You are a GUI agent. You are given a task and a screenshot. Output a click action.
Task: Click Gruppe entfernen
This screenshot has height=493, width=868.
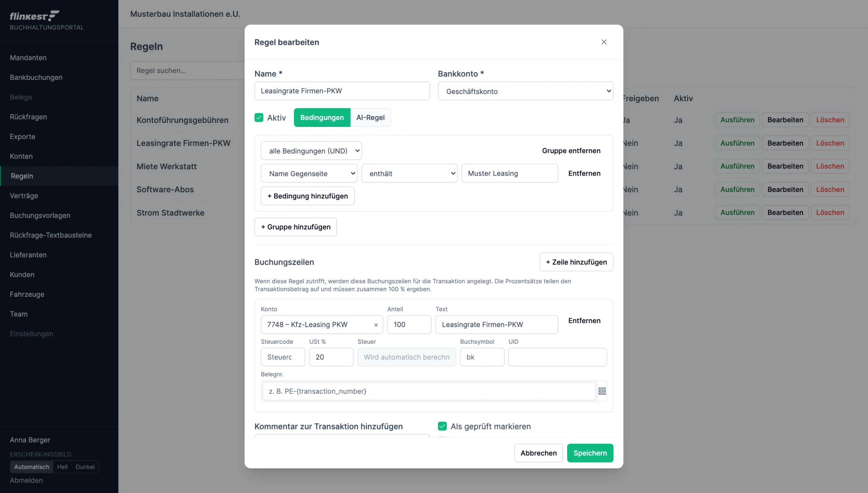pyautogui.click(x=571, y=151)
